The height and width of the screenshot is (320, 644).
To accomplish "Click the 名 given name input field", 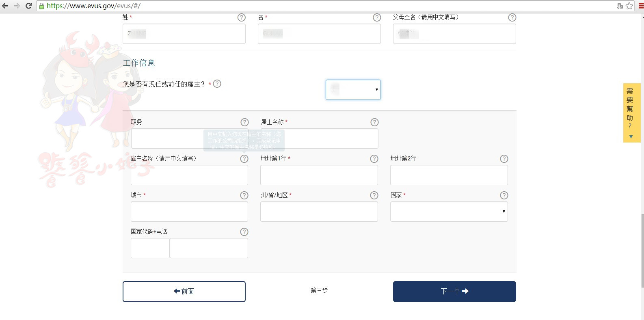I will [x=319, y=34].
